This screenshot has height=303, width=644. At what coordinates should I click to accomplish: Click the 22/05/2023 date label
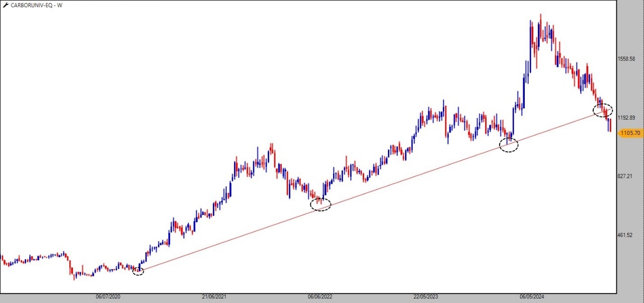pyautogui.click(x=426, y=297)
